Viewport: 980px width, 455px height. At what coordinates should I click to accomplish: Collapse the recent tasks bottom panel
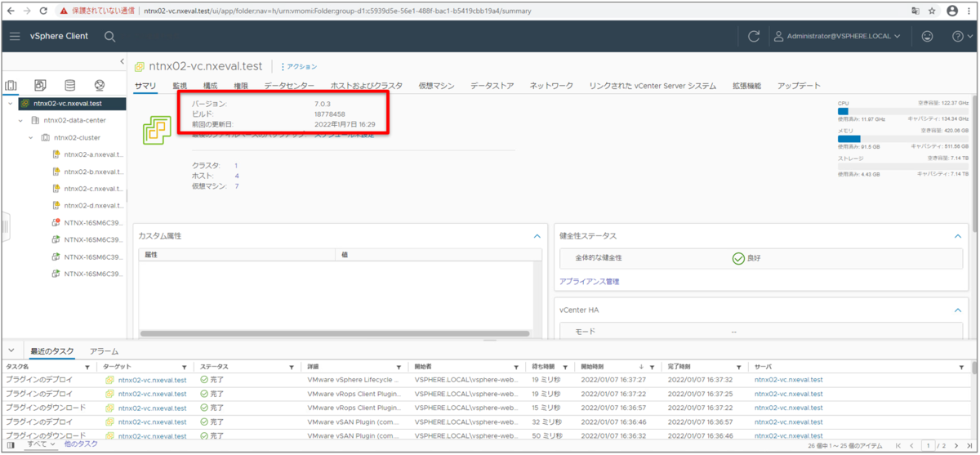click(x=11, y=350)
